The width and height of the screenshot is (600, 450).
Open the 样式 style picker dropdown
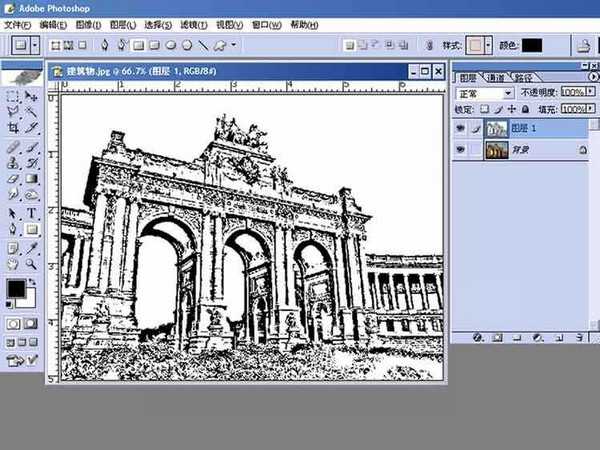(x=482, y=45)
